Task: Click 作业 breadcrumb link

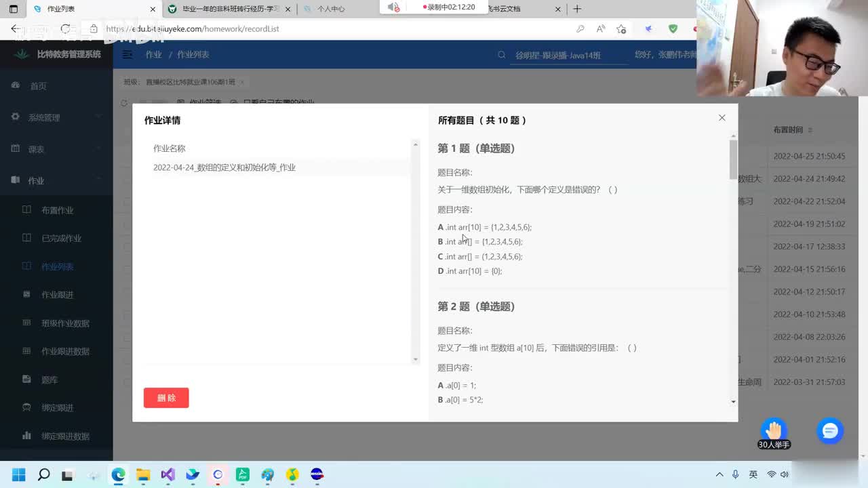Action: pyautogui.click(x=154, y=54)
